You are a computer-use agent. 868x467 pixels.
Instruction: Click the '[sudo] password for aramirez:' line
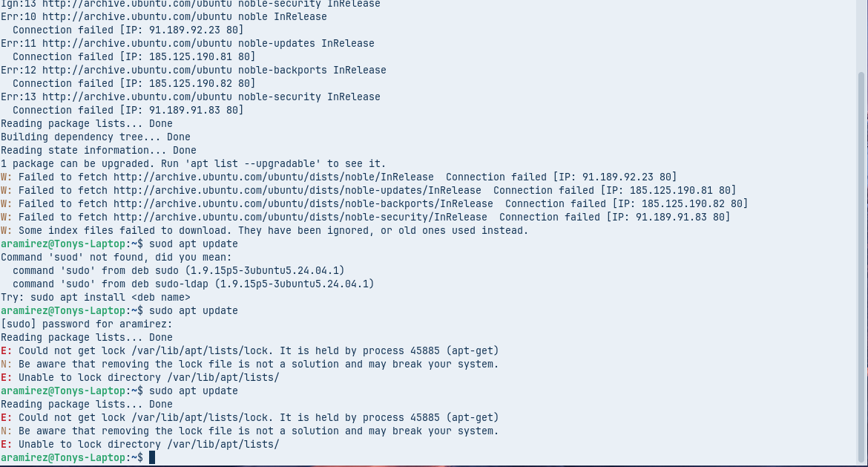pos(86,324)
